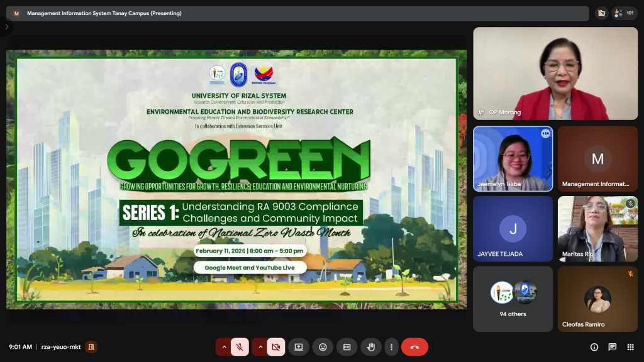The height and width of the screenshot is (362, 644).
Task: Open the More options menu
Action: click(x=392, y=346)
